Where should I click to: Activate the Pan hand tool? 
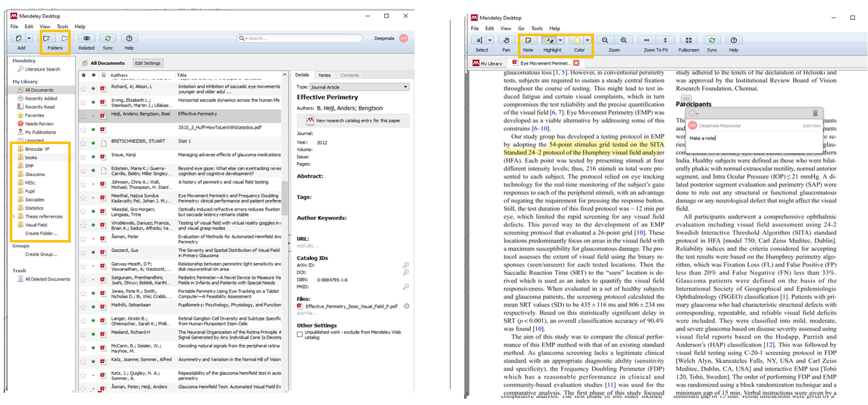click(506, 41)
